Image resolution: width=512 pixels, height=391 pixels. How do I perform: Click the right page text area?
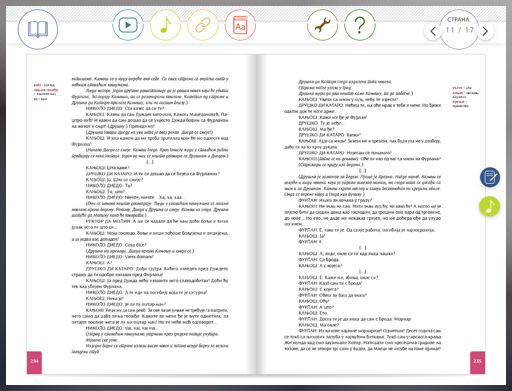pyautogui.click(x=363, y=215)
